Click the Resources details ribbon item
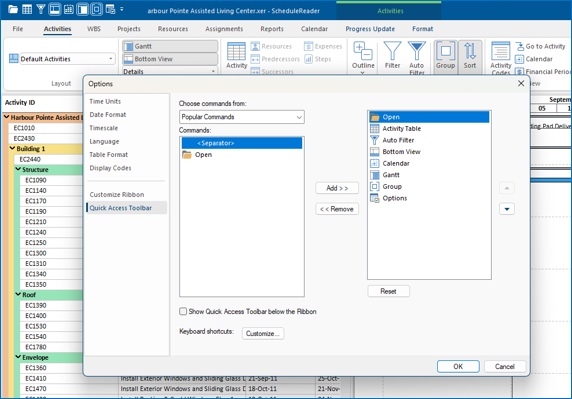The width and height of the screenshot is (572, 399). click(x=271, y=46)
